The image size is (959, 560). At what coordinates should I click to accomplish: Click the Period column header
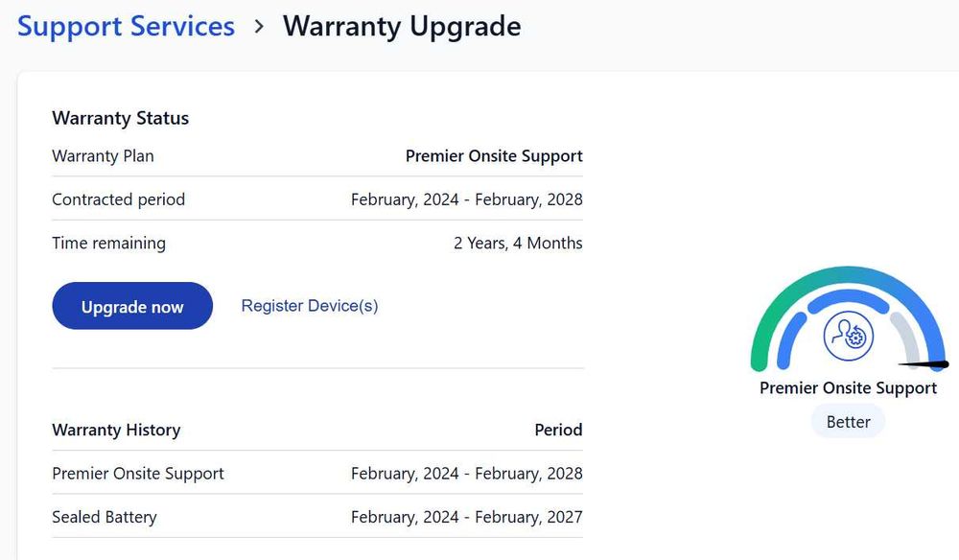558,430
